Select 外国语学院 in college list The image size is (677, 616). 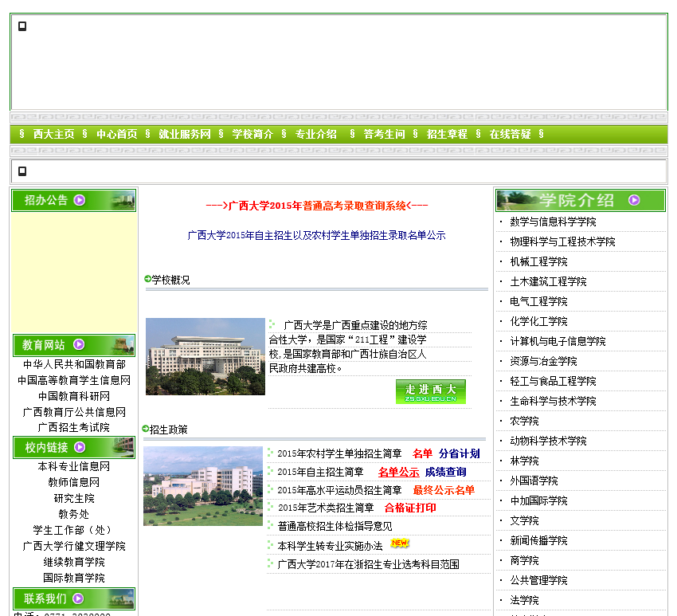[534, 481]
